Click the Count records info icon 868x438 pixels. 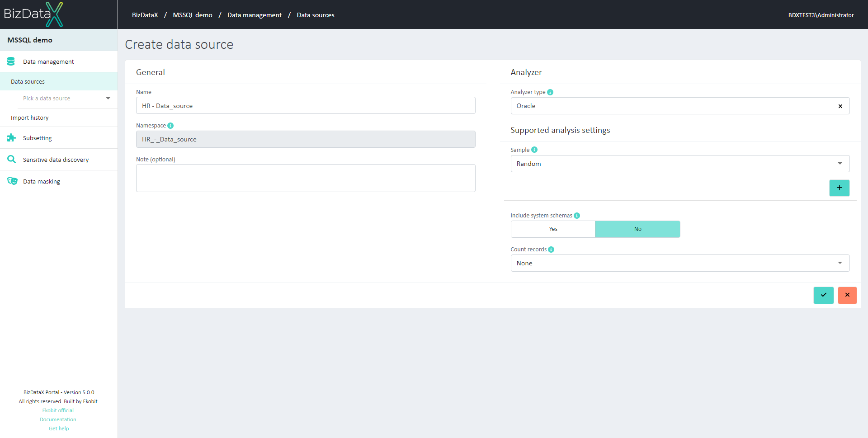[551, 250]
